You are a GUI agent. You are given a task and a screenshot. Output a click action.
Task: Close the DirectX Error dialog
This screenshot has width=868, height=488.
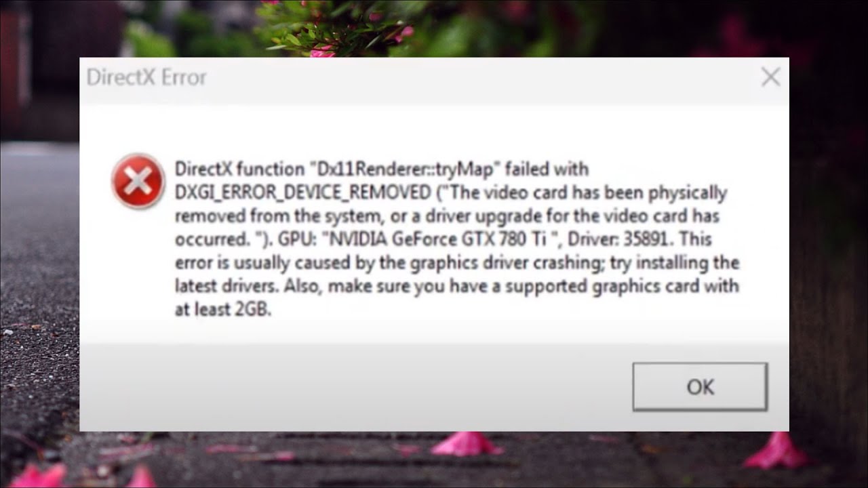coord(770,77)
